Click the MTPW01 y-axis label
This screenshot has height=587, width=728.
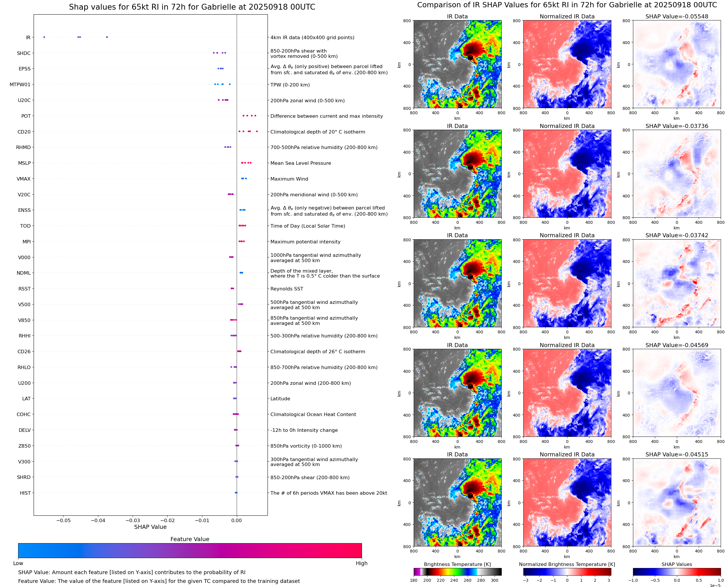20,84
